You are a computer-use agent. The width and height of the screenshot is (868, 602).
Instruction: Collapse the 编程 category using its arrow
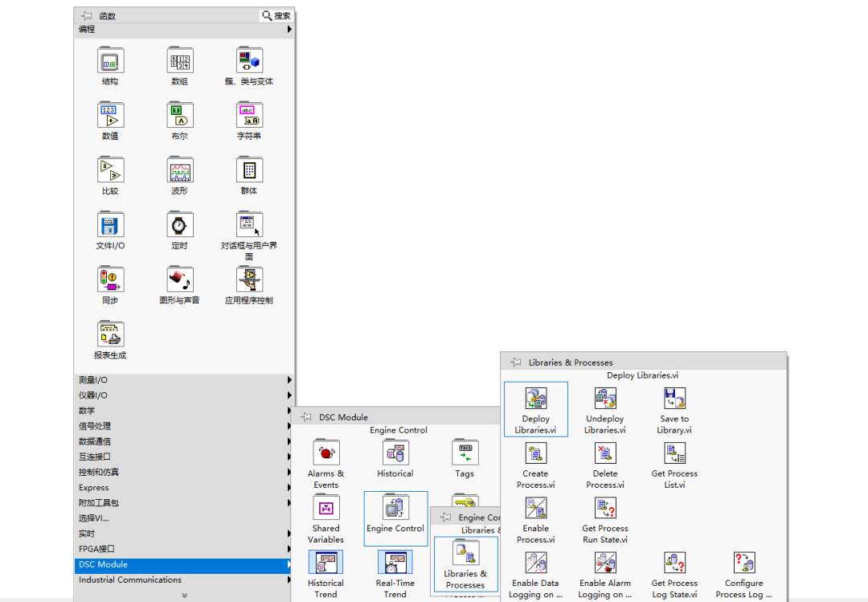(x=289, y=30)
